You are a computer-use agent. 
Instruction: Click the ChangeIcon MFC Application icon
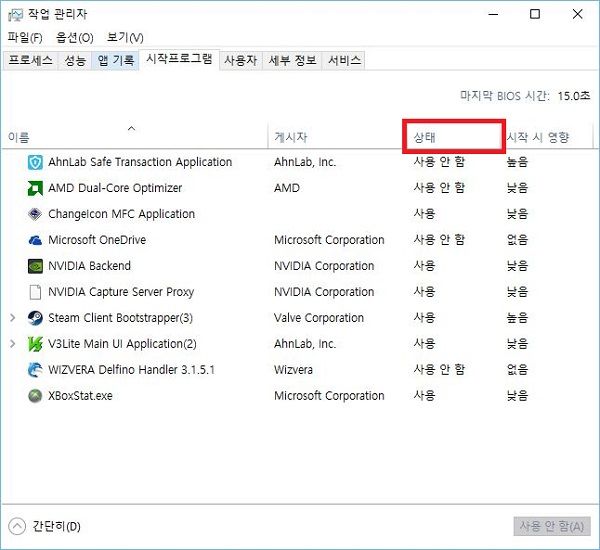(x=35, y=214)
